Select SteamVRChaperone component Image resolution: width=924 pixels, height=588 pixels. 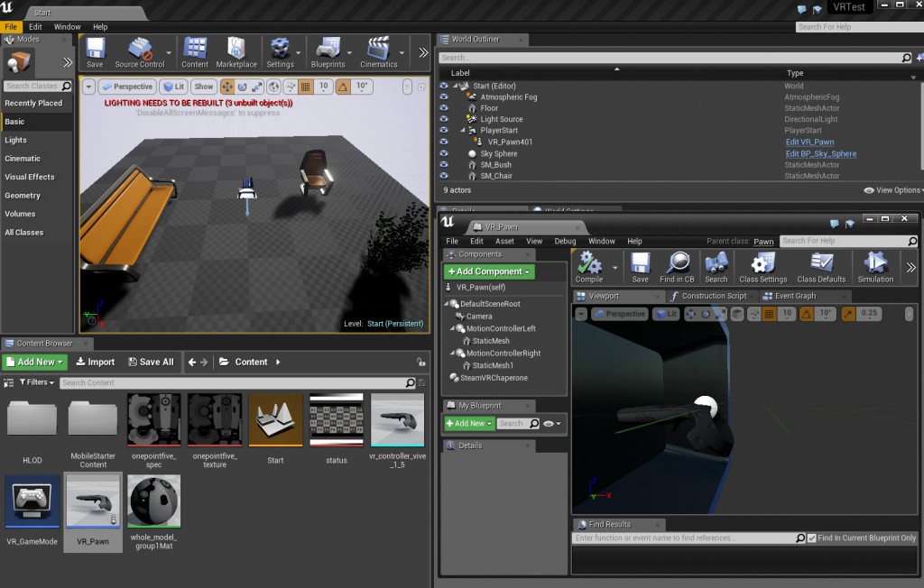(494, 378)
